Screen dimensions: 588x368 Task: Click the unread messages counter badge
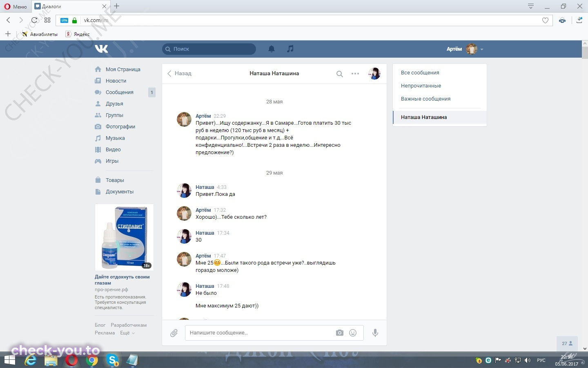[151, 92]
